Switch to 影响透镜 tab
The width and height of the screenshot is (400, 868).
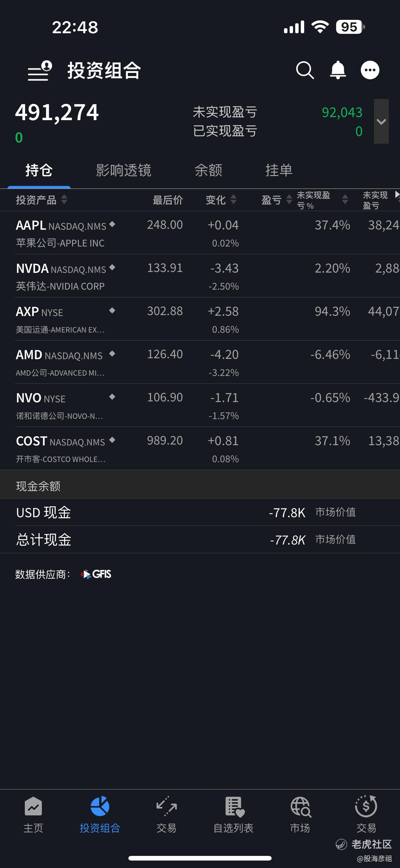[x=124, y=170]
